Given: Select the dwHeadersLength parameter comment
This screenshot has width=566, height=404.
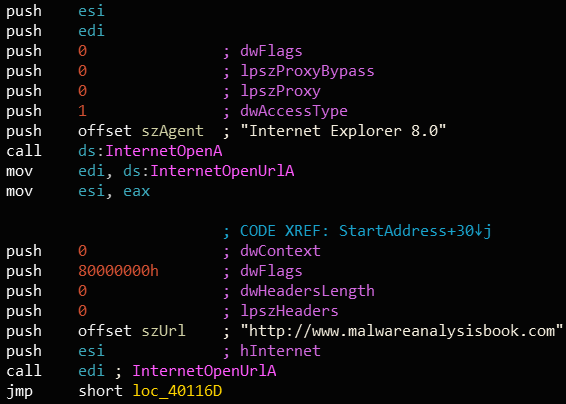Looking at the screenshot, I should [x=307, y=291].
